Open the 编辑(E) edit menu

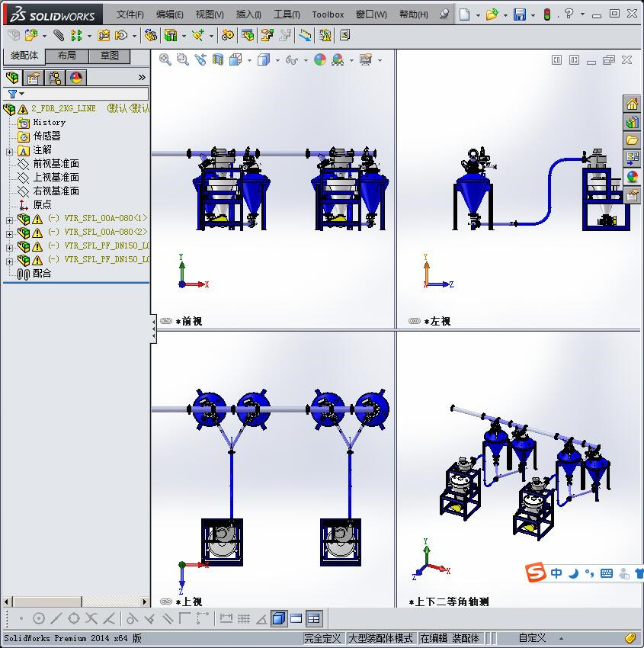coord(169,14)
